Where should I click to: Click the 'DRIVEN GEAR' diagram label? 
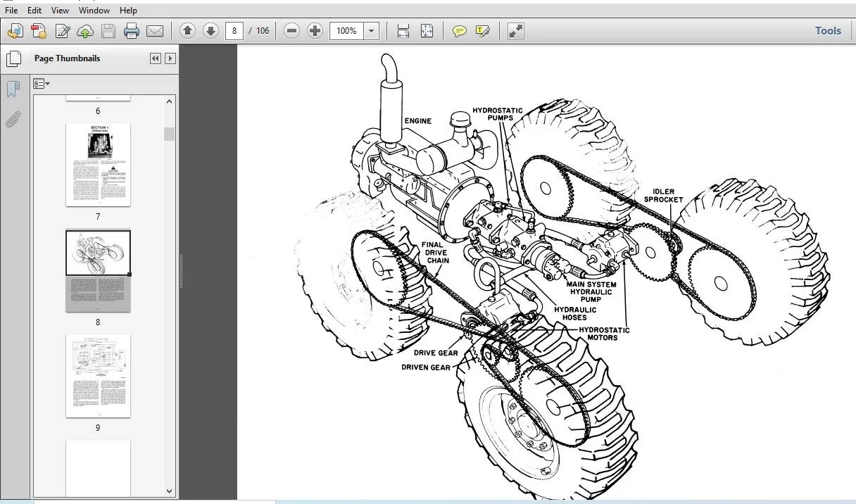tap(426, 367)
